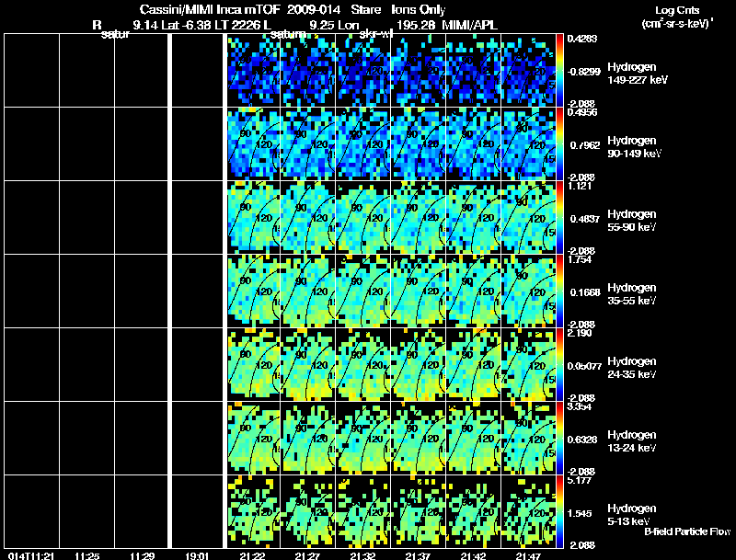Click the '0.6328' color scale midpoint
The width and height of the screenshot is (736, 560).
click(583, 440)
